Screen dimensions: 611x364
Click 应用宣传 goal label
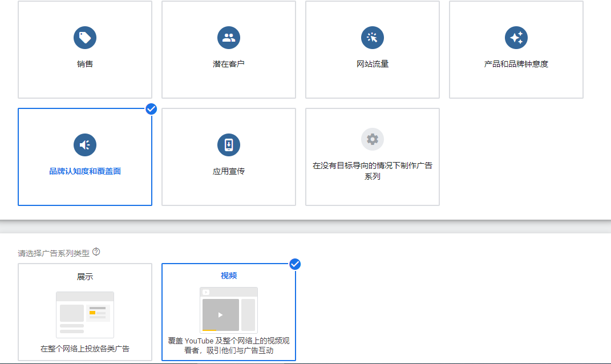[229, 171]
